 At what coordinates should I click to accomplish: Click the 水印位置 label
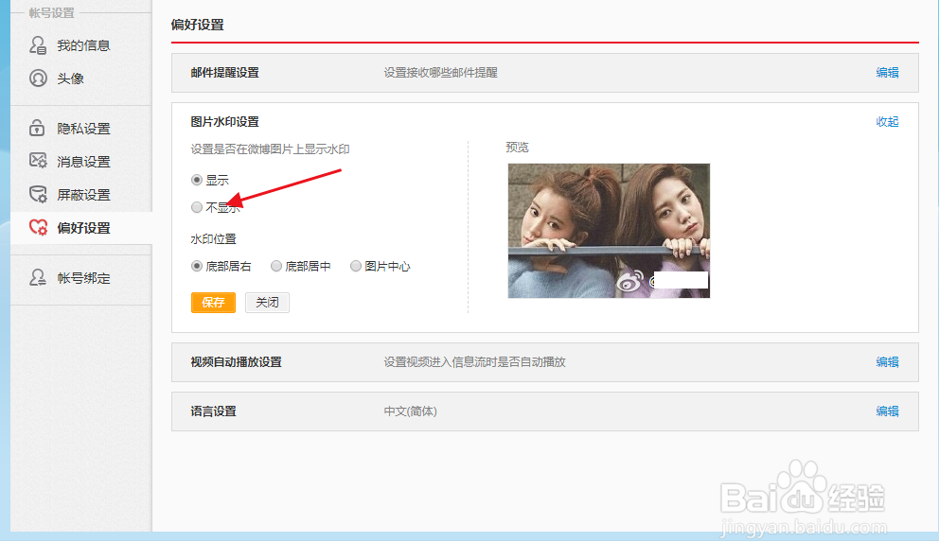tap(213, 238)
